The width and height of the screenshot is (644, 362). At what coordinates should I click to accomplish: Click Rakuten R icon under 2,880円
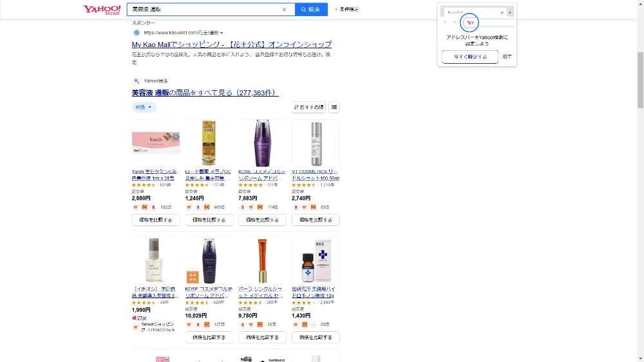pos(154,207)
